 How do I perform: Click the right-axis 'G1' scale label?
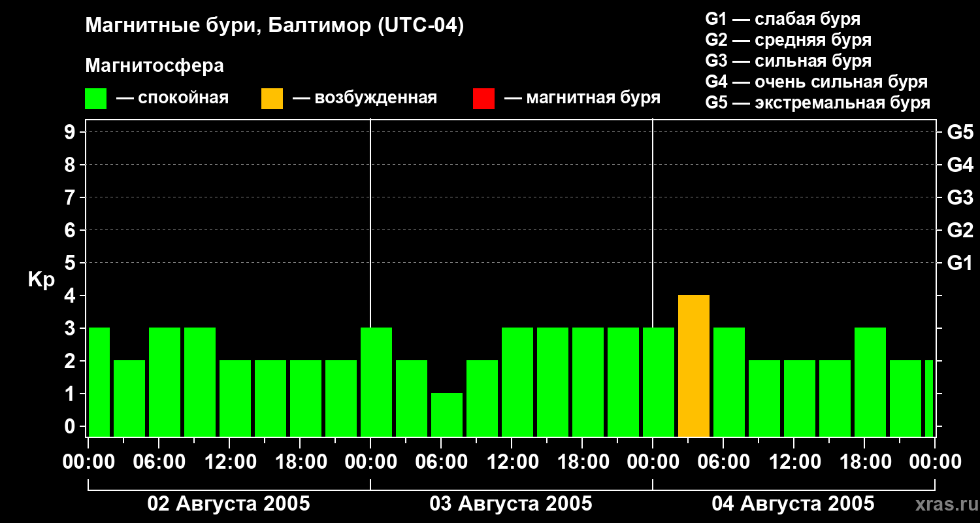pos(960,263)
